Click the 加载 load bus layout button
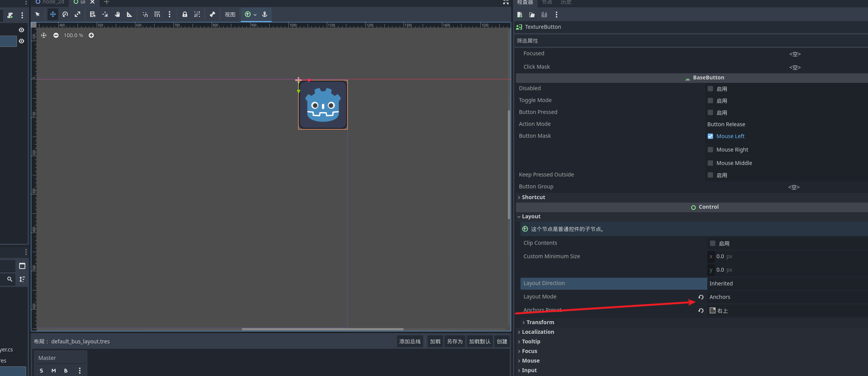The height and width of the screenshot is (376, 868). pyautogui.click(x=435, y=341)
